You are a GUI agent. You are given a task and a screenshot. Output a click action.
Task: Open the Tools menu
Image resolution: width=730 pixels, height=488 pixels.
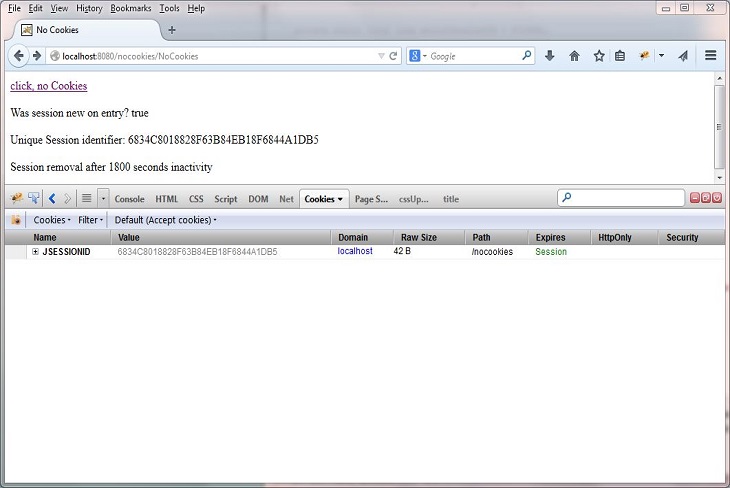point(169,8)
